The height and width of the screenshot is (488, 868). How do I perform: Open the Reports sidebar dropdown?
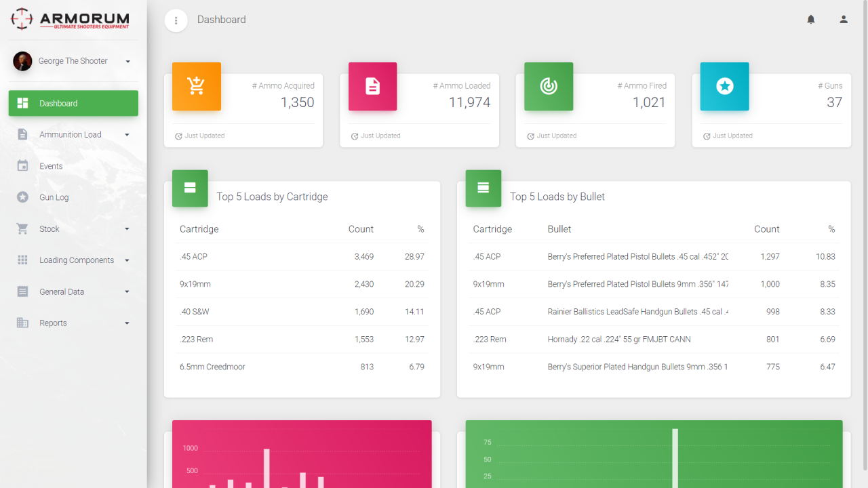click(73, 323)
